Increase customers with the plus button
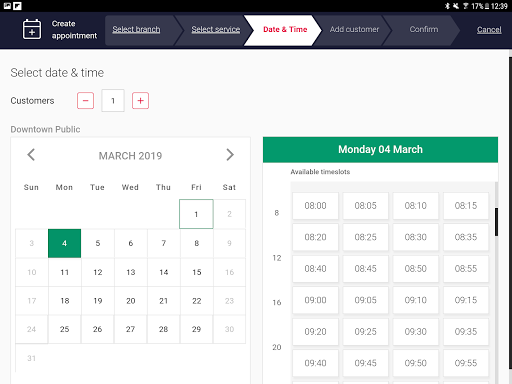Viewport: 512px width, 384px height. pyautogui.click(x=140, y=101)
